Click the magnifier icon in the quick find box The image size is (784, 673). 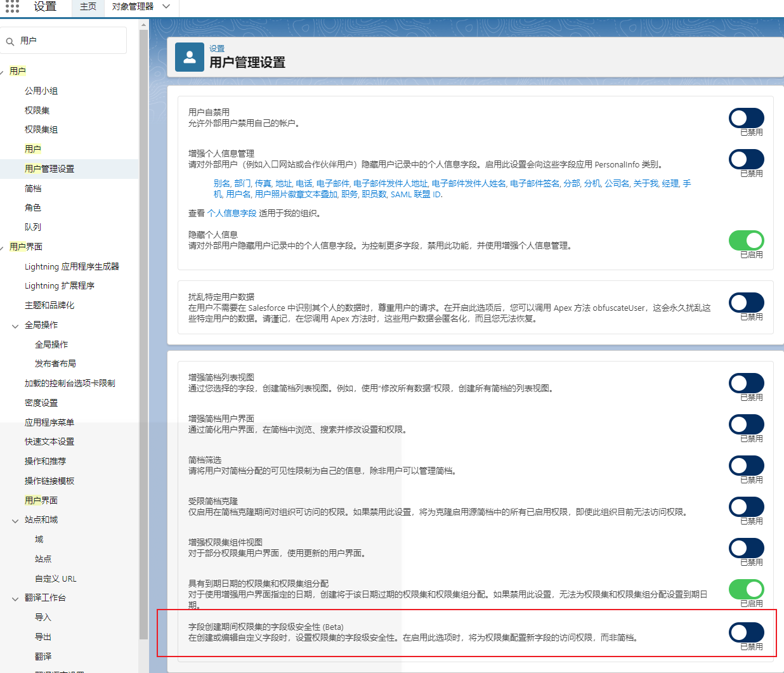(9, 40)
